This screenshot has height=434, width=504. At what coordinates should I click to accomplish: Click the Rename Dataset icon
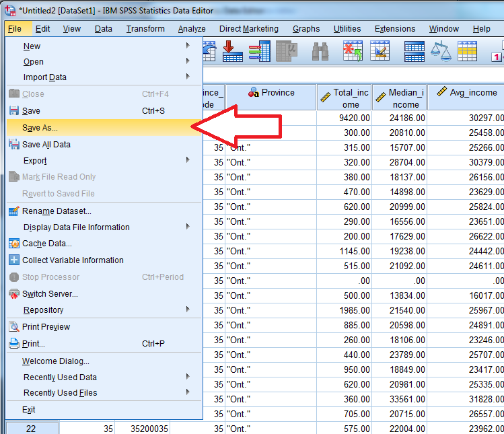[x=14, y=211]
